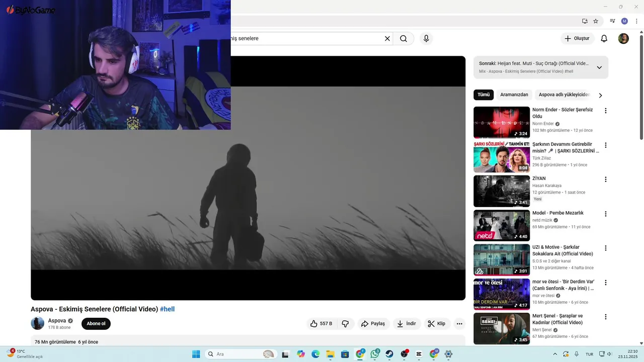Open Steam from taskbar
This screenshot has width=644, height=362.
pyautogui.click(x=389, y=354)
